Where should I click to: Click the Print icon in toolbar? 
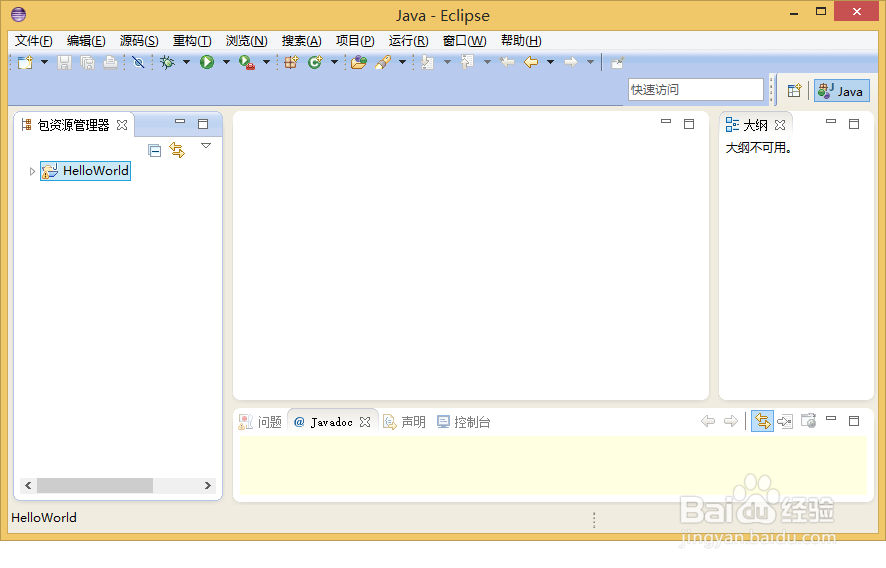[110, 62]
